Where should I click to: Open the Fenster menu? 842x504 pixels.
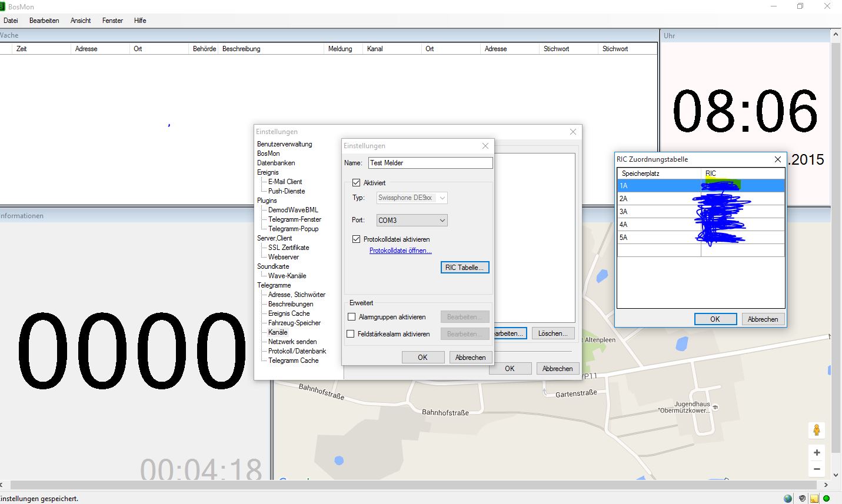click(x=112, y=21)
